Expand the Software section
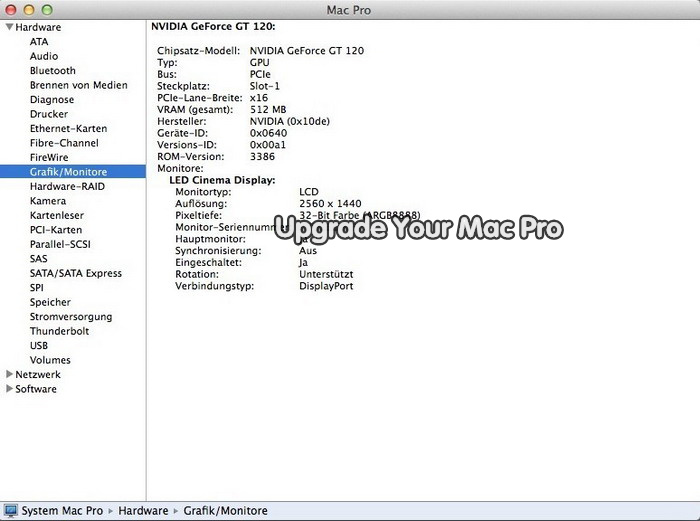 pyautogui.click(x=9, y=389)
